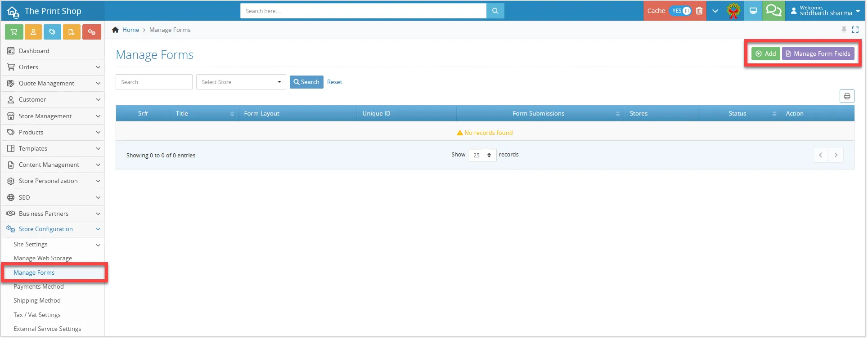868x339 pixels.
Task: Click the blue price tags shortcut icon
Action: click(52, 32)
